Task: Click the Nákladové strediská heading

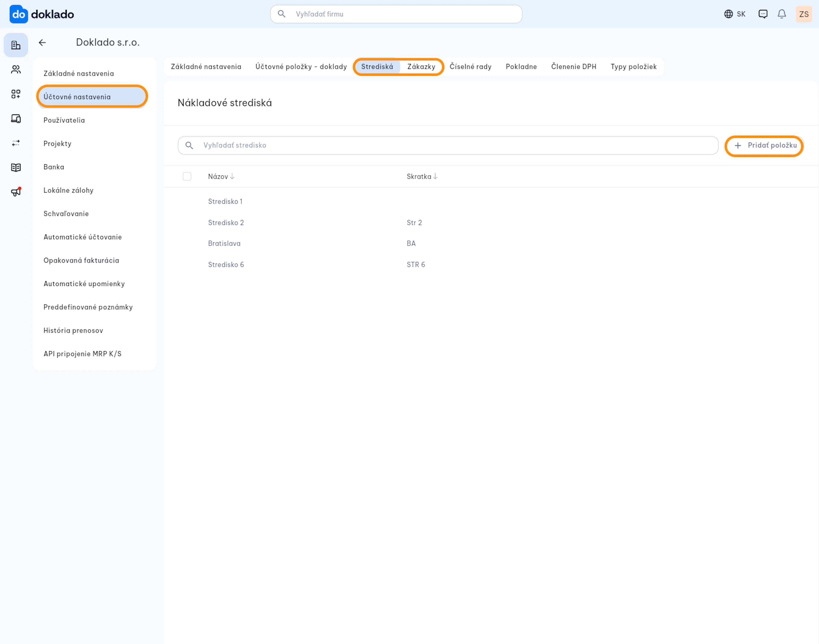Action: pyautogui.click(x=224, y=103)
